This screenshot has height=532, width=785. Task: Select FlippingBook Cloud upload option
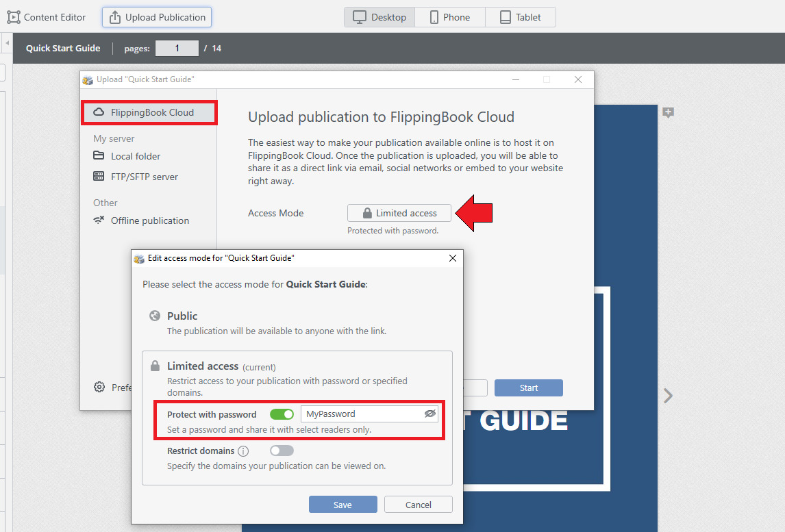click(150, 112)
